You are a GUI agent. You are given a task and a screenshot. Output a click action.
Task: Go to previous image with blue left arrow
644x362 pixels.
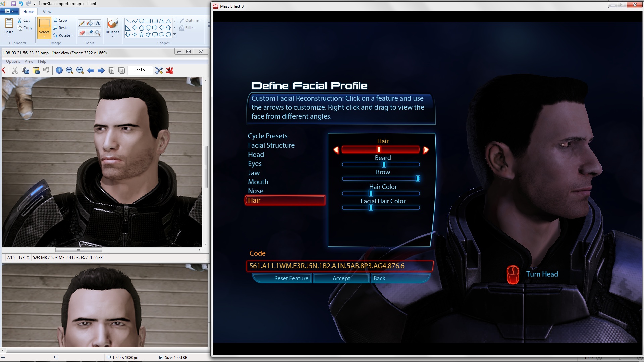[90, 70]
